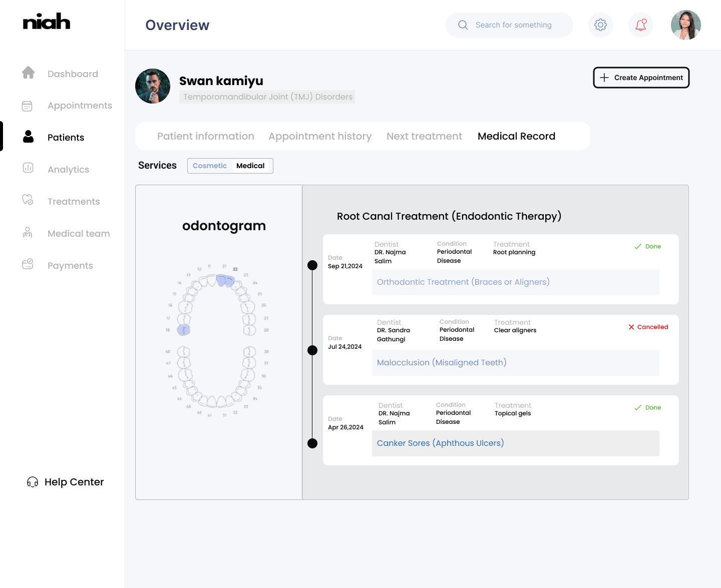Click highlighted blue left molar in odontogram
The height and width of the screenshot is (588, 721).
click(184, 330)
